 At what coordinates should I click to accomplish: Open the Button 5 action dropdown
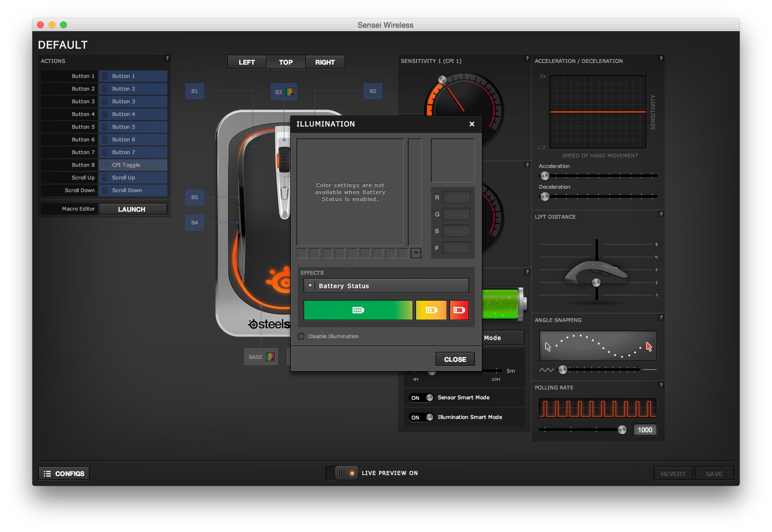133,127
